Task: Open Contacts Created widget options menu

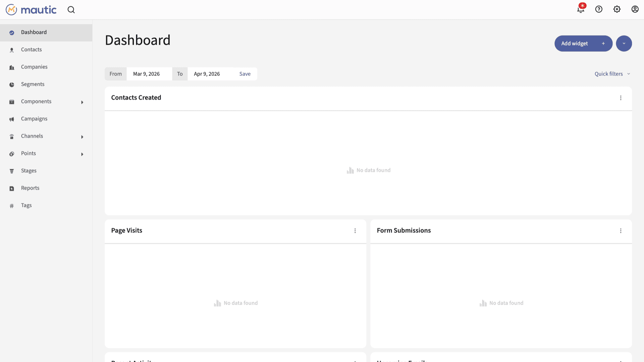Action: pos(621,98)
